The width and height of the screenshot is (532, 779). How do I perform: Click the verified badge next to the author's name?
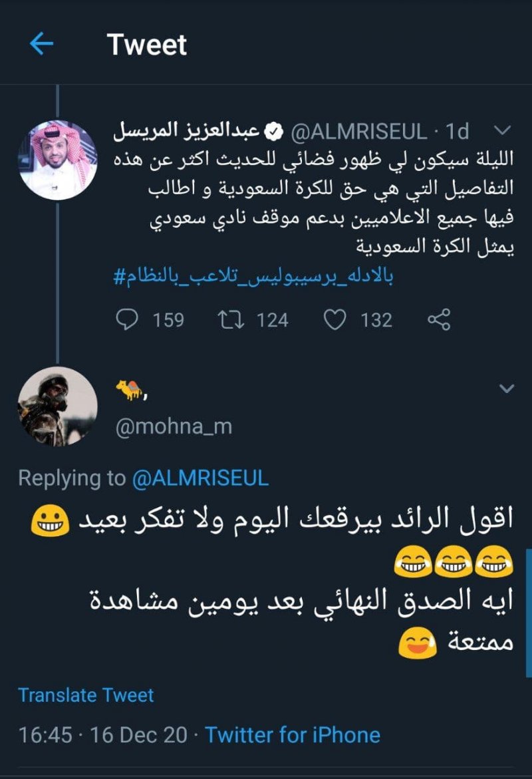[272, 131]
